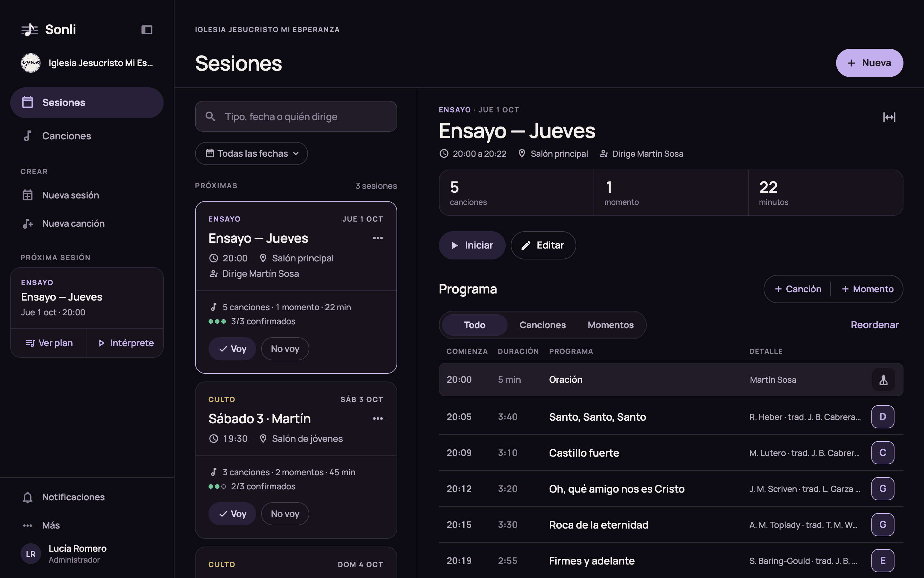924x578 pixels.
Task: Open more options for Ensayo — Jueves card
Action: pyautogui.click(x=378, y=238)
